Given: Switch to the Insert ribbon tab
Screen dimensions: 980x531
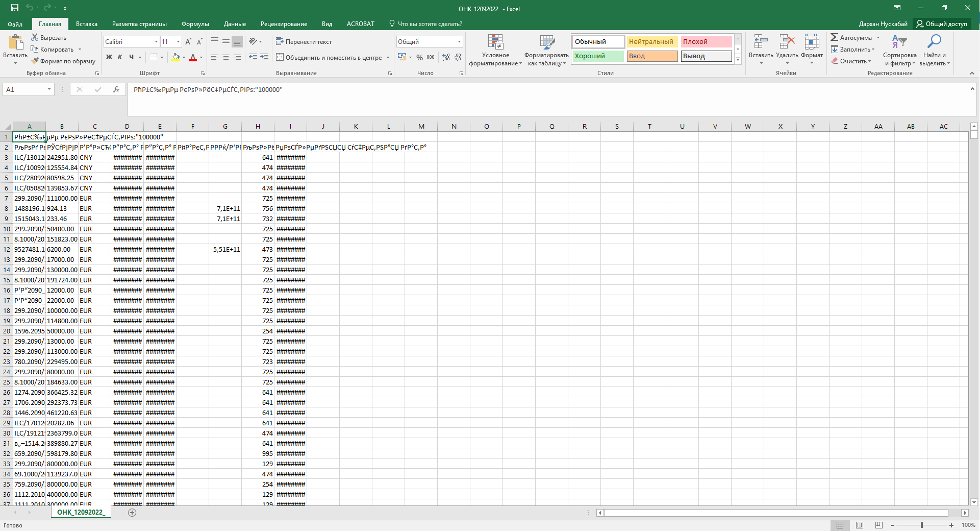Looking at the screenshot, I should pos(87,24).
